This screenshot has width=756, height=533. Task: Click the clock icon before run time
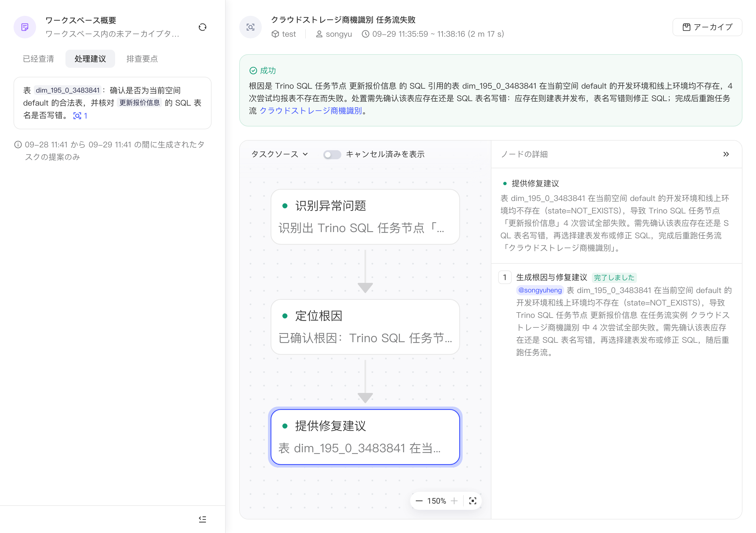(x=366, y=34)
